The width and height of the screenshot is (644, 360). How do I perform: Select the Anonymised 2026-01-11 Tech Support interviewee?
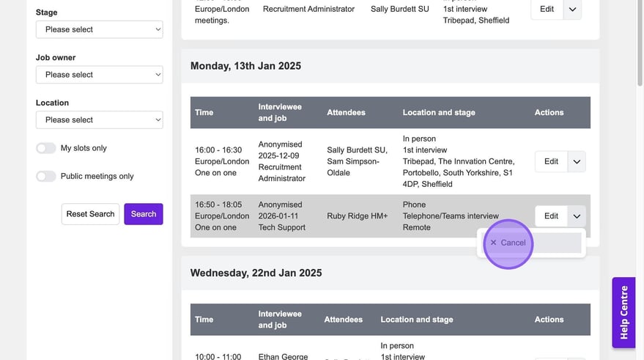[x=281, y=216]
